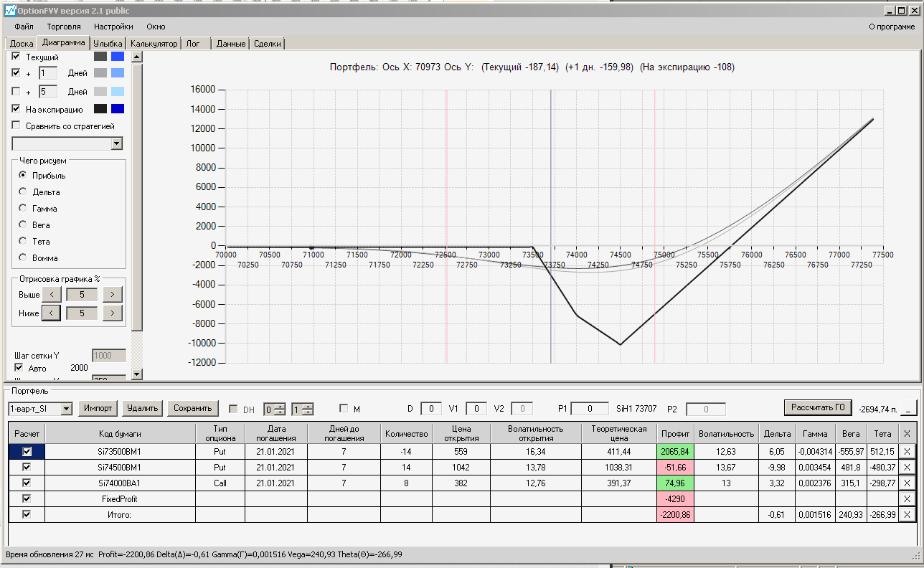The image size is (924, 568).
Task: Toggle the Текущий checkbox
Action: coord(16,56)
